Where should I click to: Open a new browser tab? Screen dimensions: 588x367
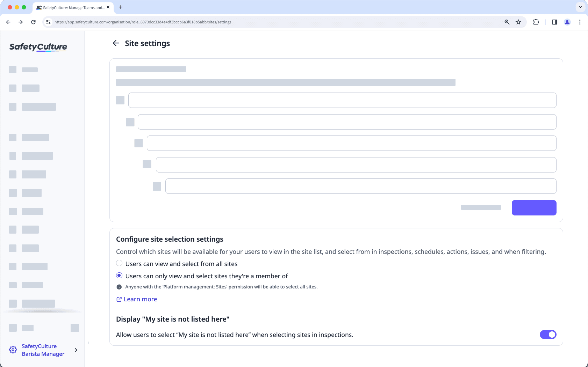(x=121, y=7)
